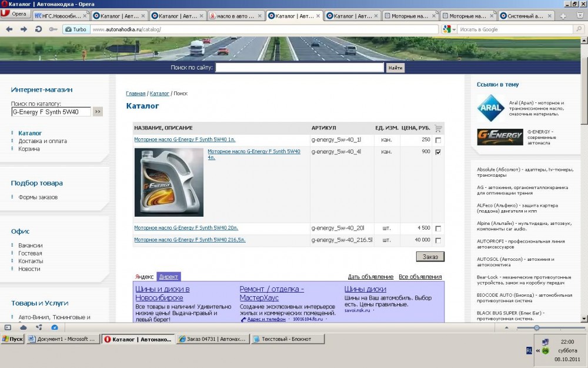Open the closed tabs trash icon
The width and height of the screenshot is (588, 368).
[579, 15]
